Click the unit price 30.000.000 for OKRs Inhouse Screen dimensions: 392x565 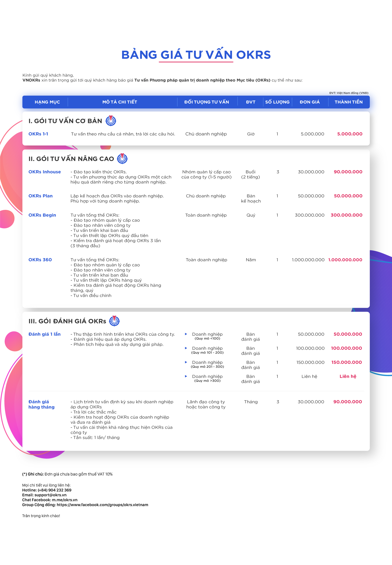pyautogui.click(x=311, y=172)
